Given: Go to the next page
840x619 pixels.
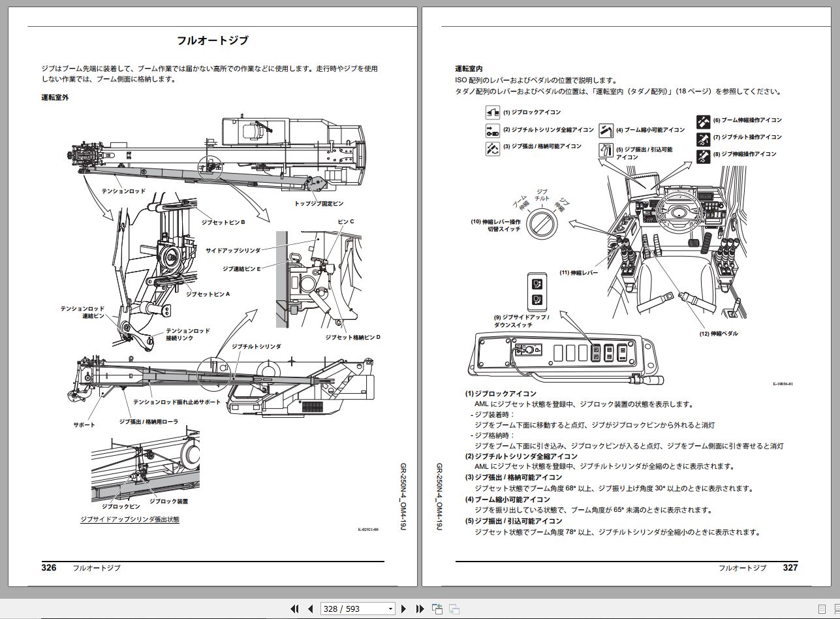Looking at the screenshot, I should [x=404, y=609].
